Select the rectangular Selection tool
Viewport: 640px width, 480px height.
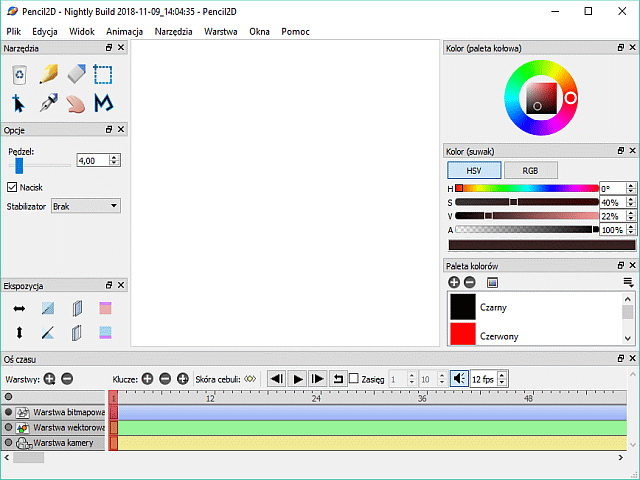[103, 74]
